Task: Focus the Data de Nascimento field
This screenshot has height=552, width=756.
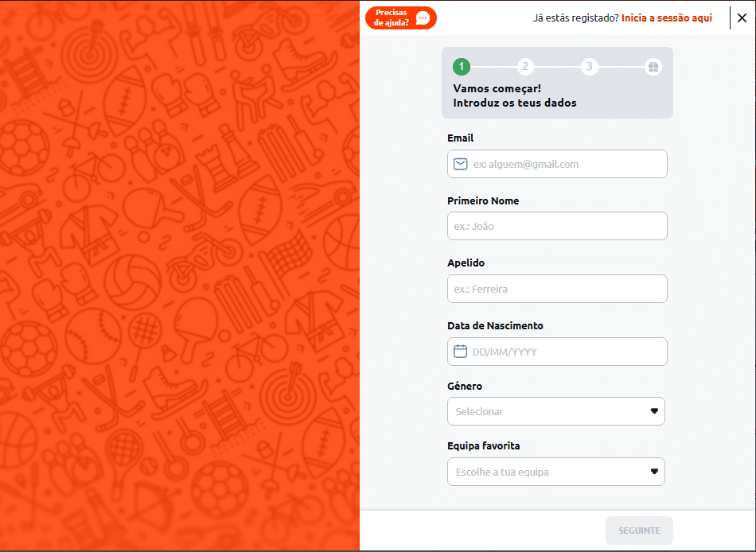Action: click(x=557, y=352)
